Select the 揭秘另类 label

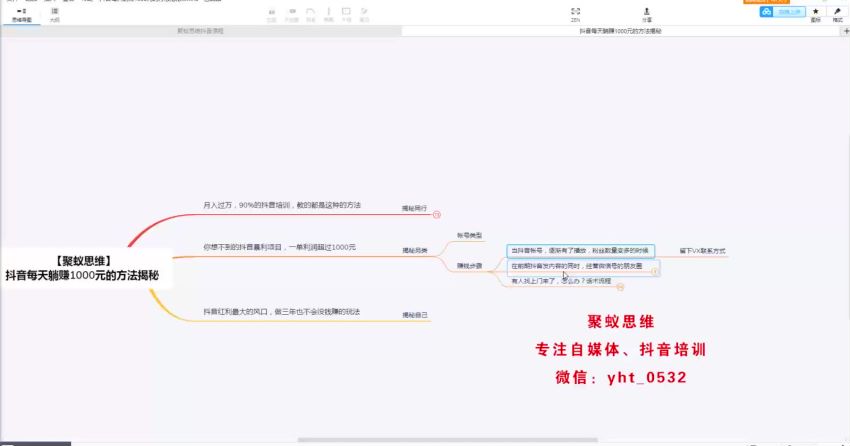tap(415, 250)
